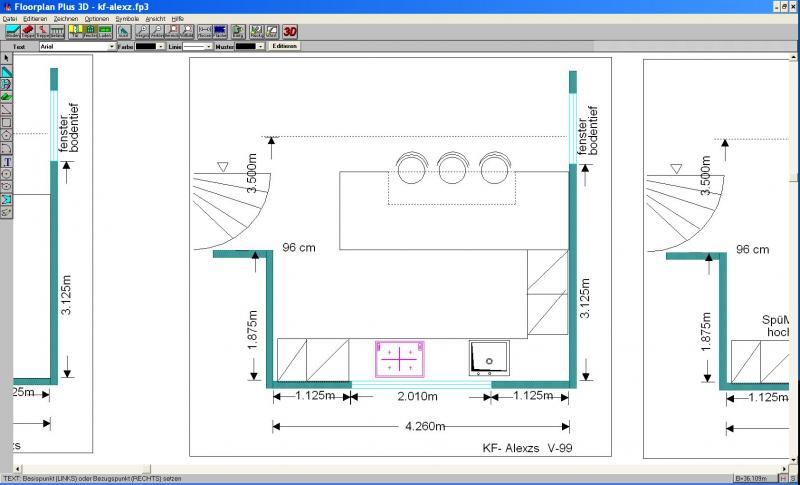This screenshot has width=800, height=485.
Task: Click the red 3D view icon
Action: pyautogui.click(x=290, y=32)
